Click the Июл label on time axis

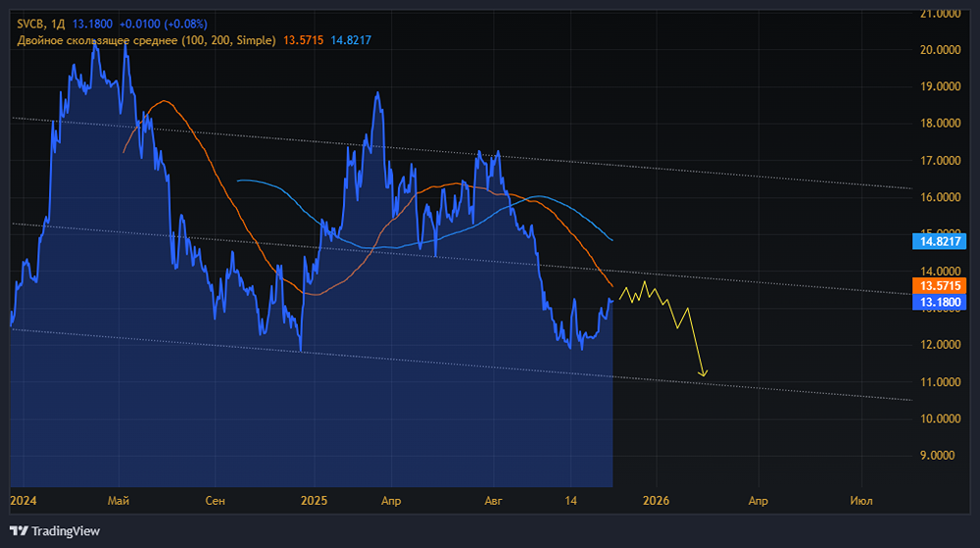pyautogui.click(x=861, y=501)
